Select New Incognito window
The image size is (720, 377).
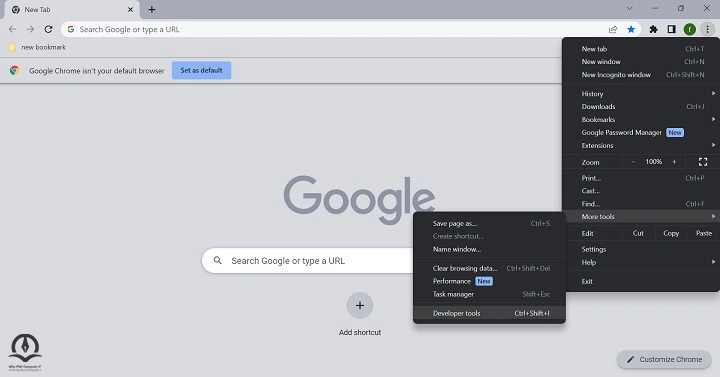coord(641,74)
